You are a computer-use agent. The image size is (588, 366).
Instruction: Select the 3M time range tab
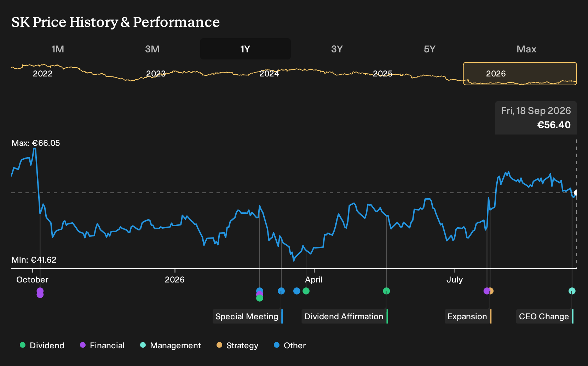pos(152,49)
